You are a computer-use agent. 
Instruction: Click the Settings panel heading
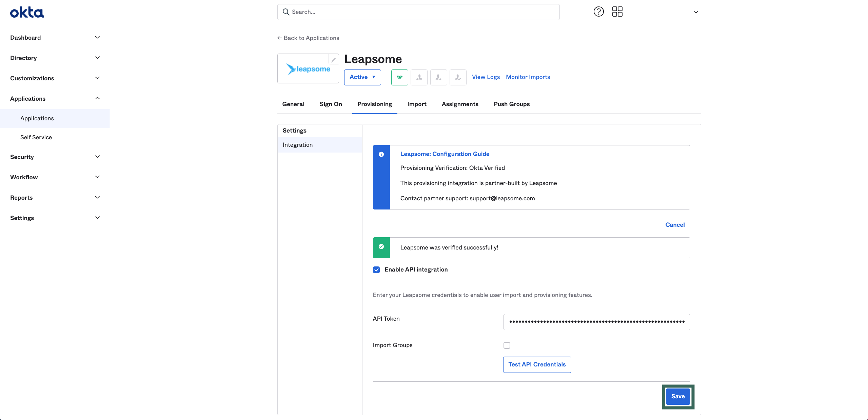point(294,131)
